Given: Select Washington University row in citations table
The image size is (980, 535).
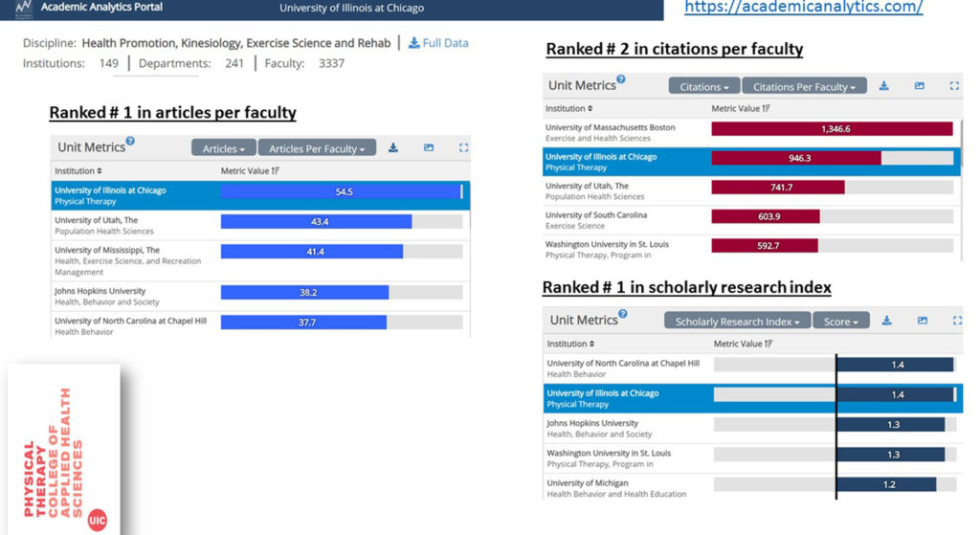Looking at the screenshot, I should [x=752, y=249].
